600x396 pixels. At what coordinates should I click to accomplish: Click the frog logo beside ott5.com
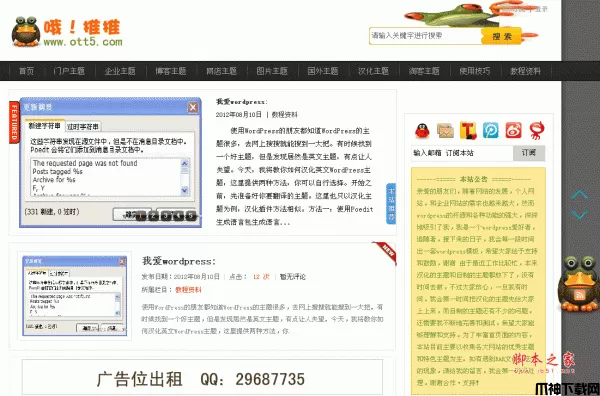pos(26,32)
